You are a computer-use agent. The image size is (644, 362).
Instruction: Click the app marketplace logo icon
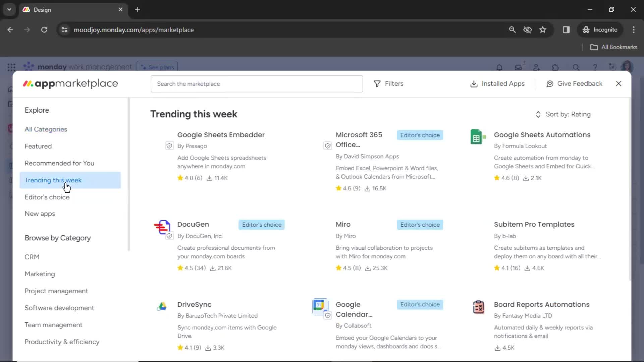(28, 83)
